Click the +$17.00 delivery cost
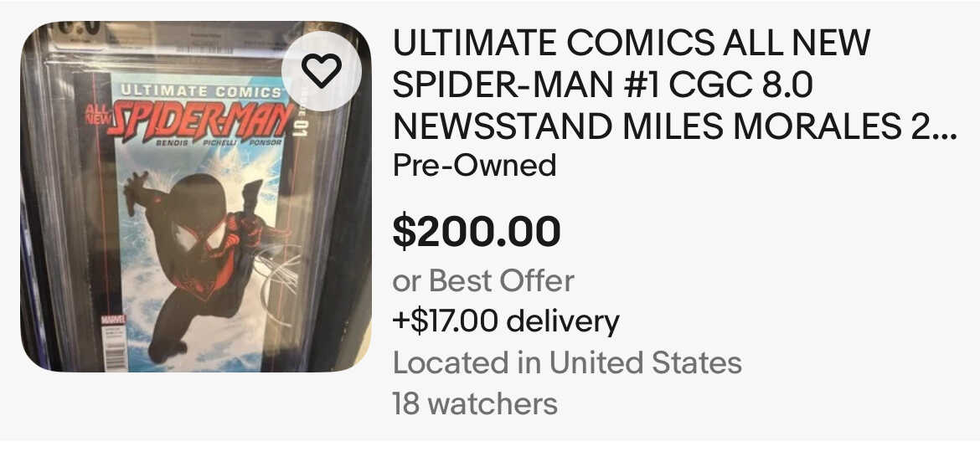 (506, 321)
